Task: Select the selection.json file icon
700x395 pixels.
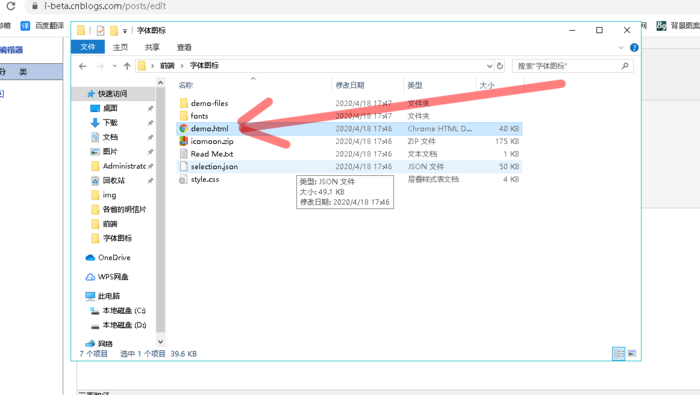Action: click(x=183, y=166)
